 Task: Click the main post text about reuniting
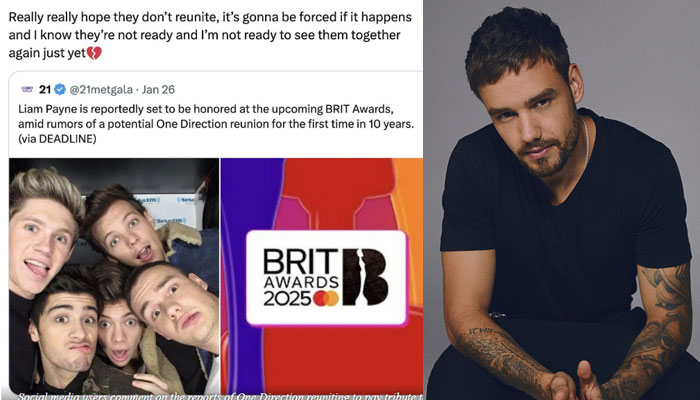pyautogui.click(x=210, y=35)
